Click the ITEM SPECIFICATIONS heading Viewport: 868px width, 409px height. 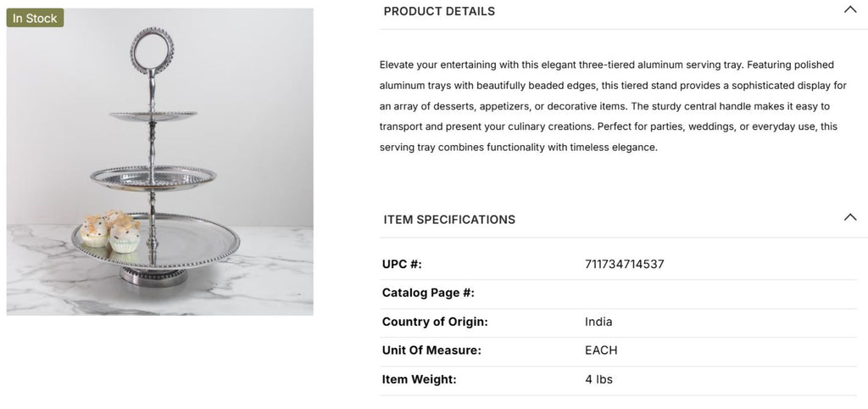[449, 220]
